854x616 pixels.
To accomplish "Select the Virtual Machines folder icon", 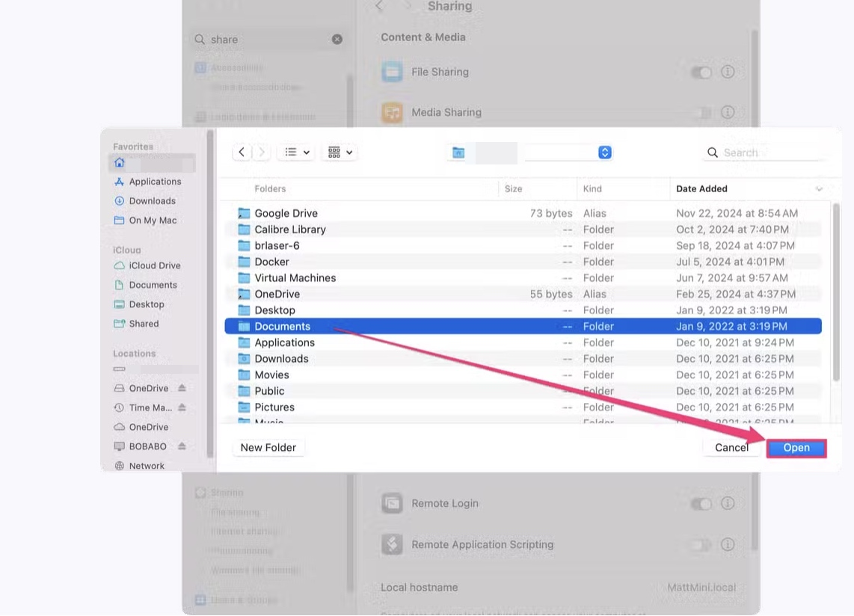I will click(x=244, y=278).
